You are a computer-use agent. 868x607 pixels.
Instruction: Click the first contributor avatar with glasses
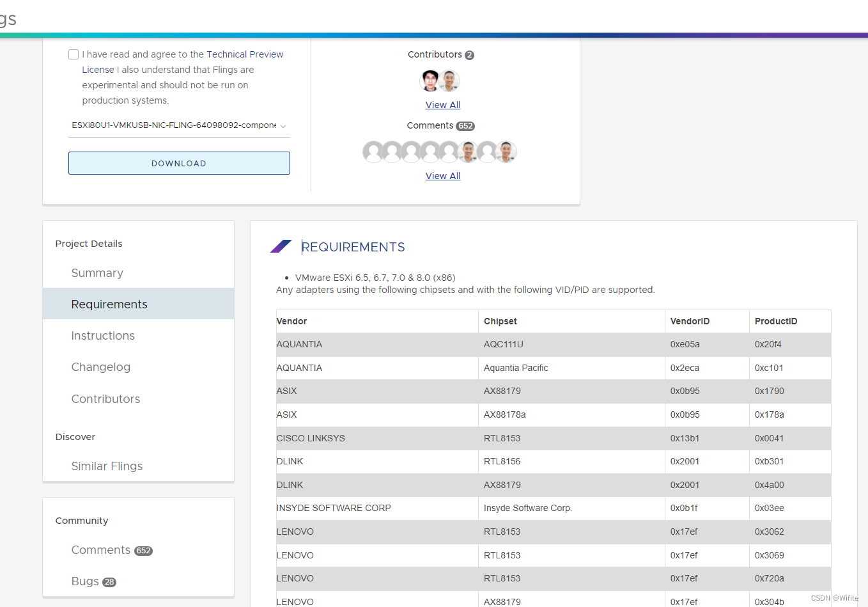tap(430, 81)
